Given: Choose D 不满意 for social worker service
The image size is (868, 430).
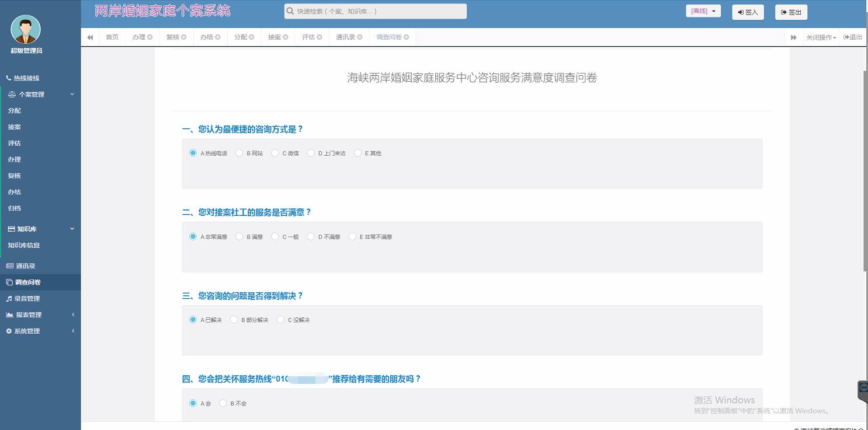Looking at the screenshot, I should coord(311,236).
